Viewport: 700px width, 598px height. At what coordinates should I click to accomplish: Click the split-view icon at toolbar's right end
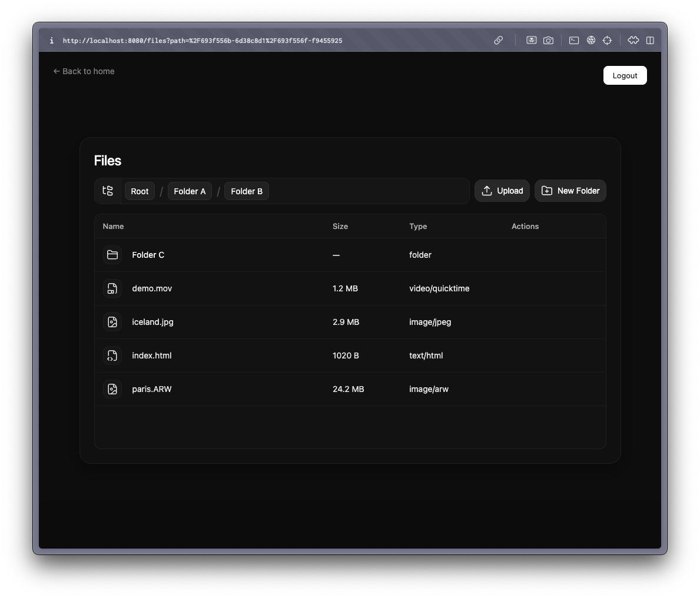650,40
